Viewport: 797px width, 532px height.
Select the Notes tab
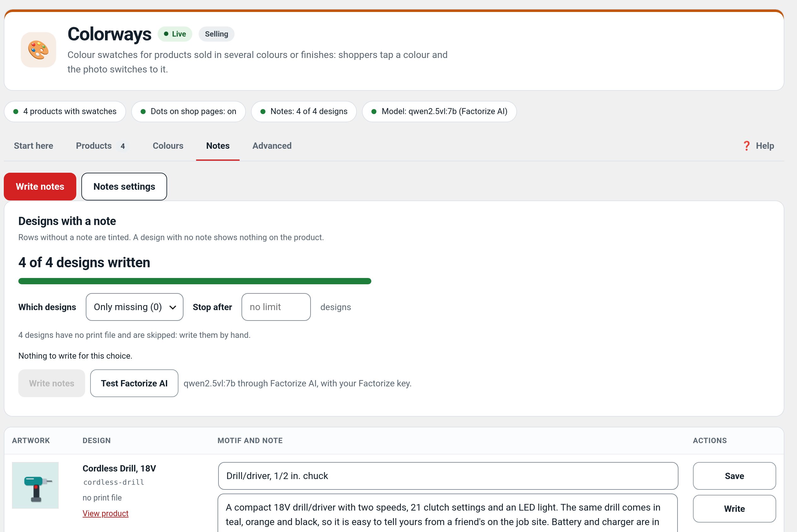[218, 146]
